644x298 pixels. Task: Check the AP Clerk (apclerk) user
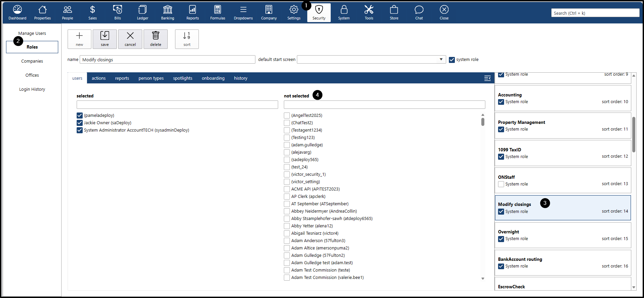tap(287, 197)
